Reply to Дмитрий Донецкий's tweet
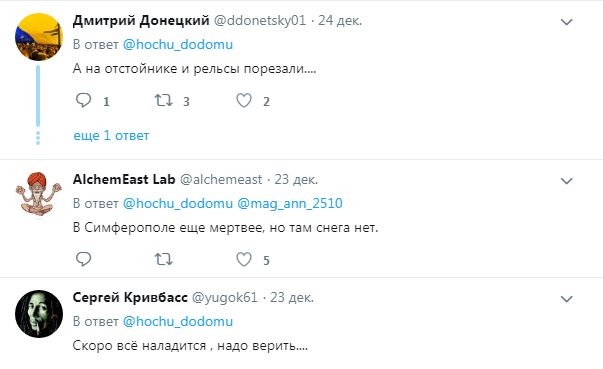 click(83, 100)
